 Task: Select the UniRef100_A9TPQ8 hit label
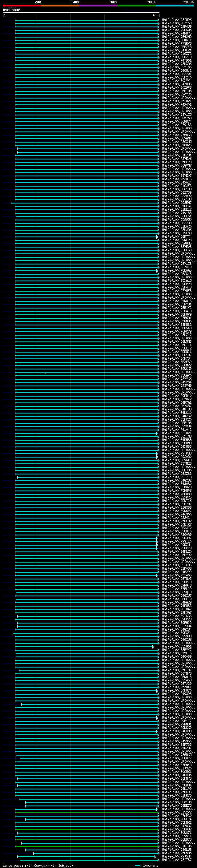[177, 453]
